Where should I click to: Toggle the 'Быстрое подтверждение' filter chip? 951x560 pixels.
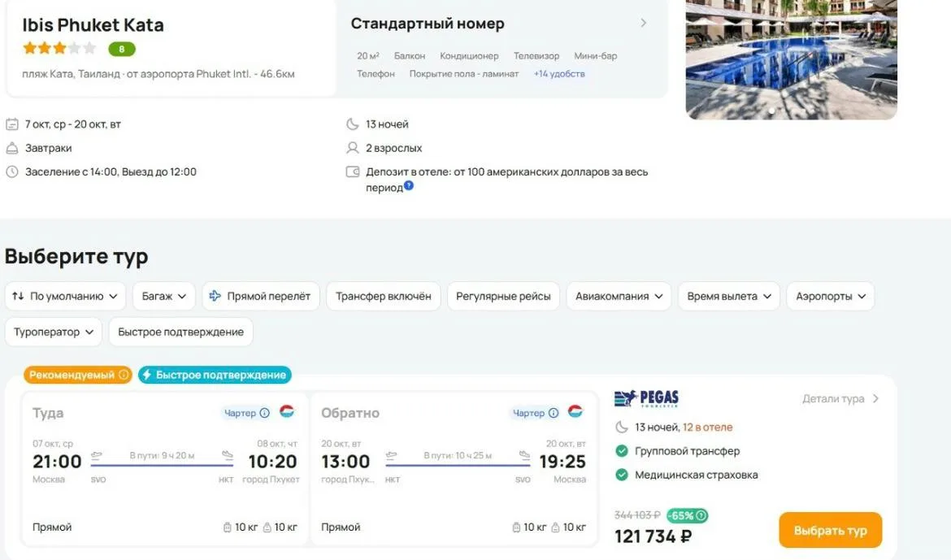point(180,332)
